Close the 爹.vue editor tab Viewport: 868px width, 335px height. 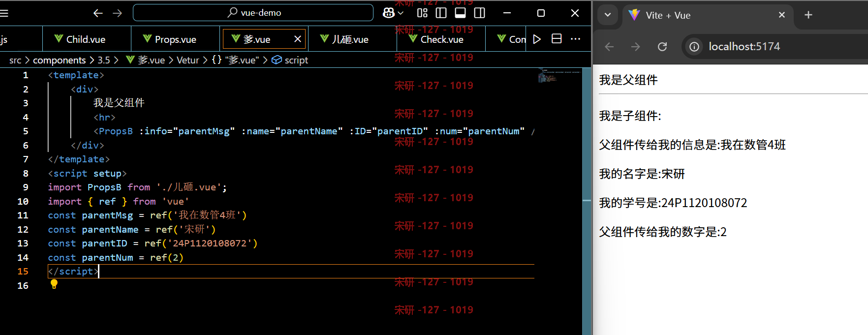(x=298, y=39)
